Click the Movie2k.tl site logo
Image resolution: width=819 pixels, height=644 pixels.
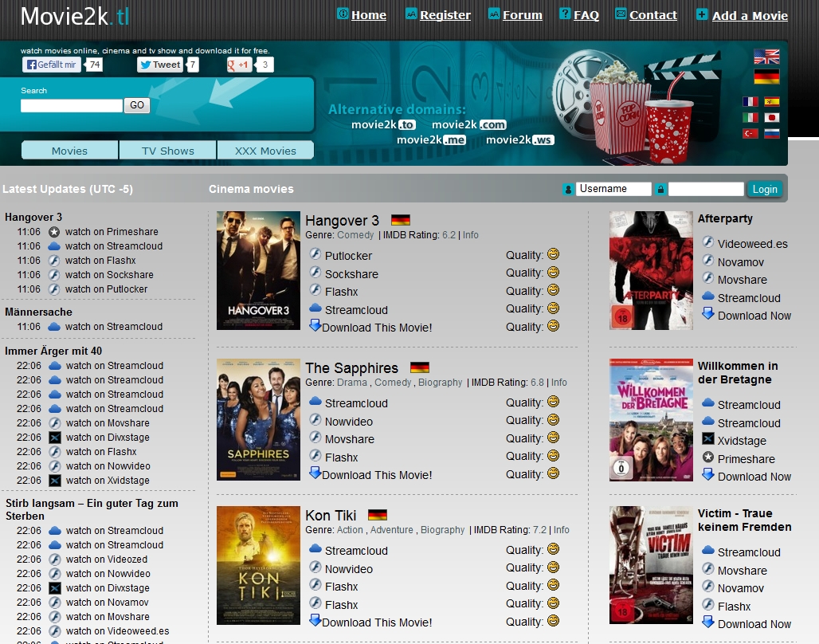(75, 16)
